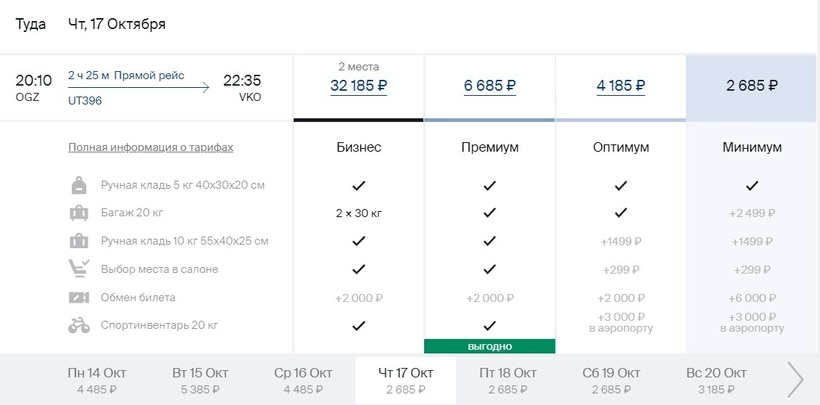Select the Оптимум fare at 4 185 ₽

click(621, 85)
